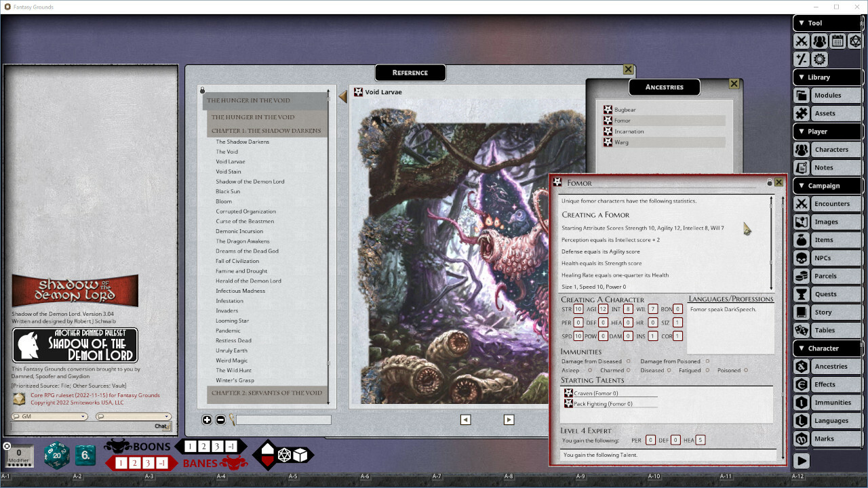The width and height of the screenshot is (868, 488).
Task: Check the Asleep immunity circle
Action: tap(590, 370)
